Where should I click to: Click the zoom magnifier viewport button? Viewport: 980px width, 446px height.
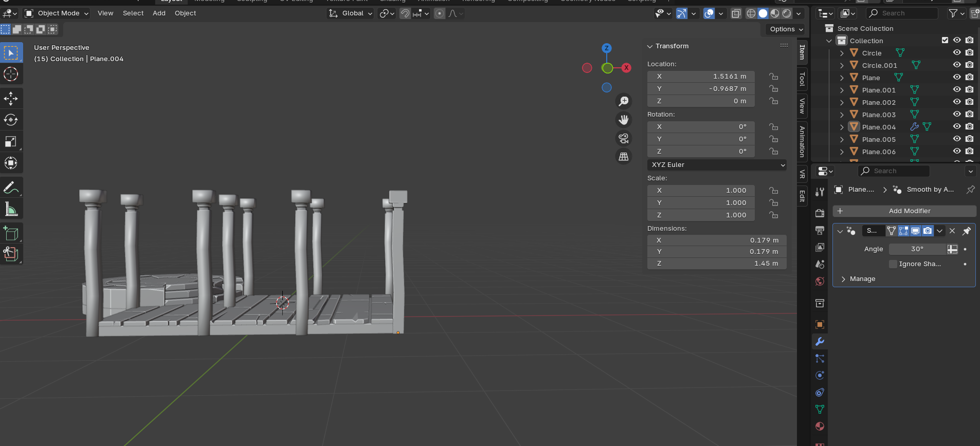(624, 101)
